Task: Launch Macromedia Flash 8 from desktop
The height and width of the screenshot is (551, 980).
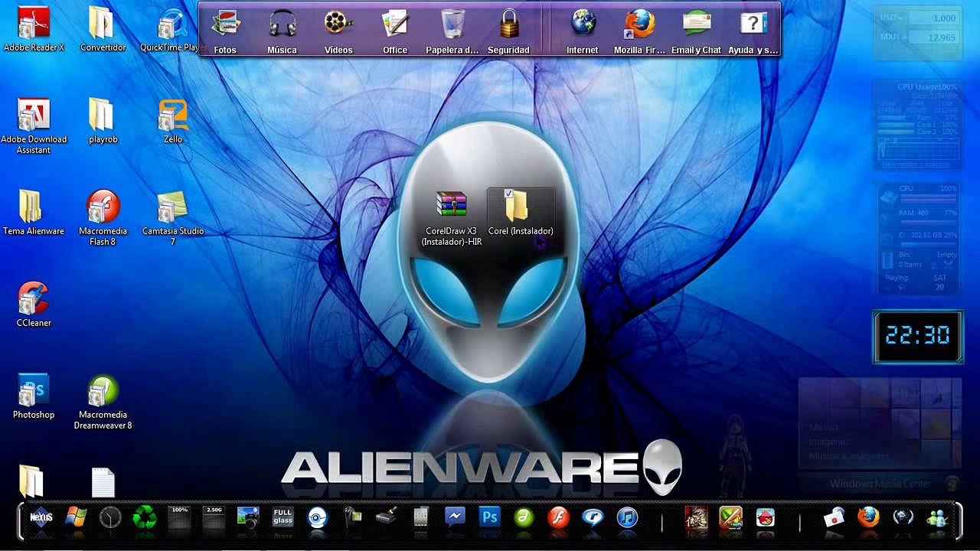Action: [x=103, y=219]
